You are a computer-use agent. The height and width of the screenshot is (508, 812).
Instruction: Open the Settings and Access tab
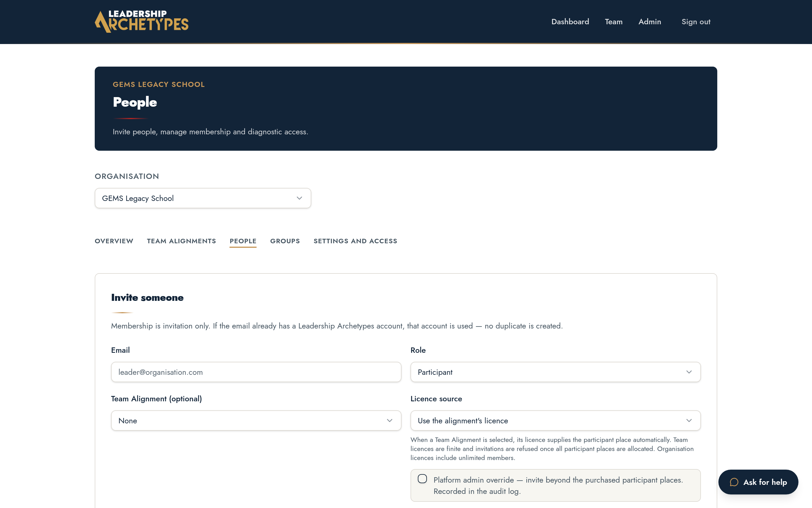coord(355,241)
